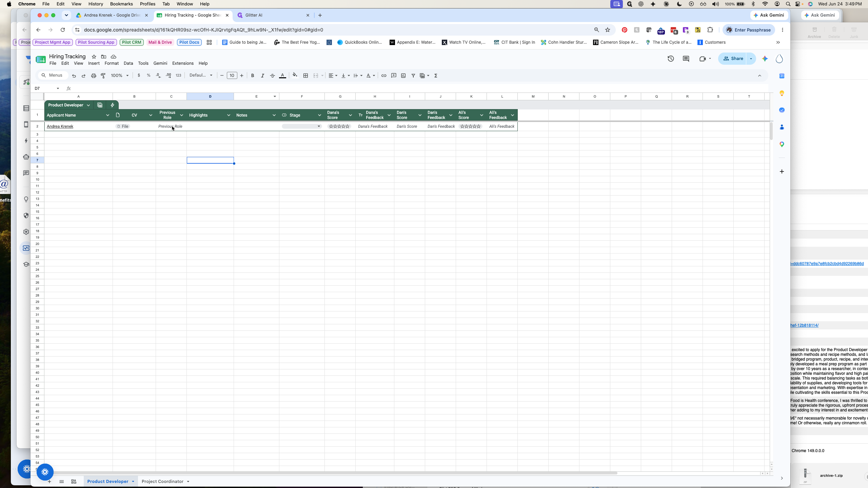Expand the Product Developer table menu
Image resolution: width=868 pixels, height=488 pixels.
88,105
